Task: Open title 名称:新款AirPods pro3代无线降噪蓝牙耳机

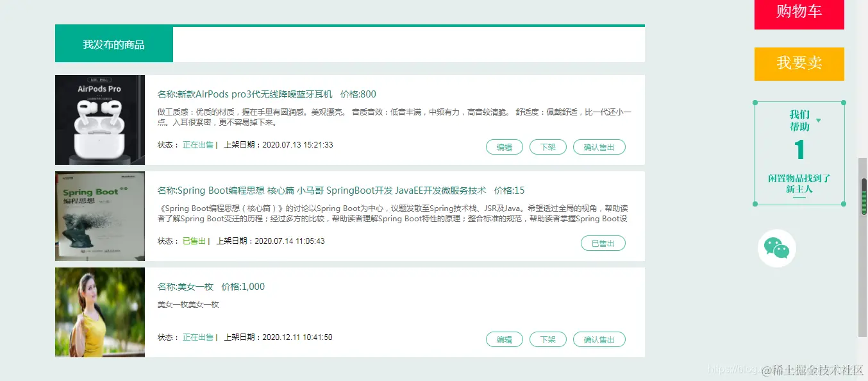Action: click(x=246, y=94)
